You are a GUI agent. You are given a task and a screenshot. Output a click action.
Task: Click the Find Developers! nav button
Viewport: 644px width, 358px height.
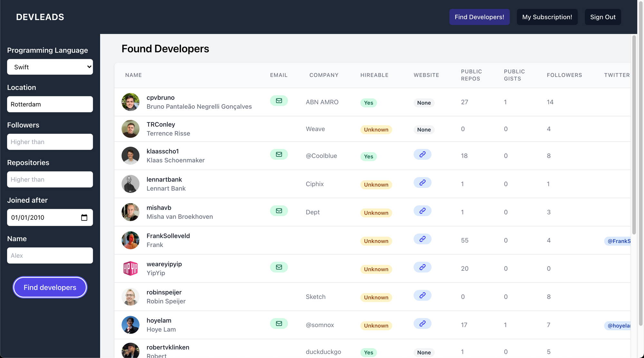point(479,17)
